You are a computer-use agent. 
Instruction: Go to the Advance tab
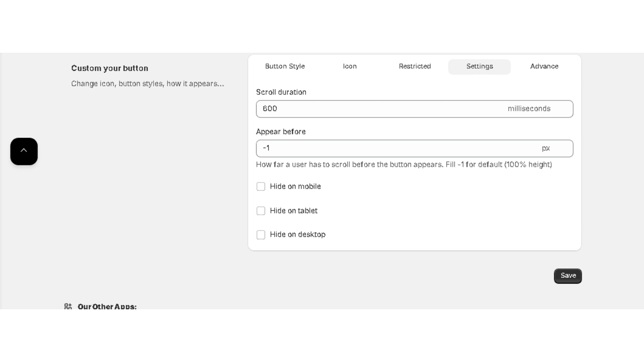pyautogui.click(x=544, y=66)
